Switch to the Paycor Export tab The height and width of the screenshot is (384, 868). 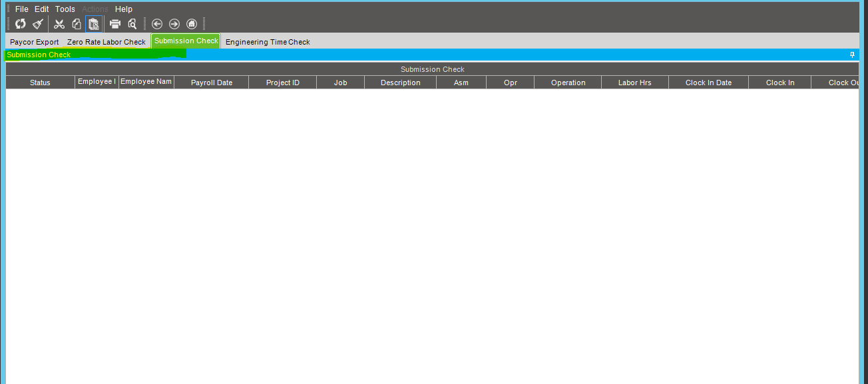point(35,42)
